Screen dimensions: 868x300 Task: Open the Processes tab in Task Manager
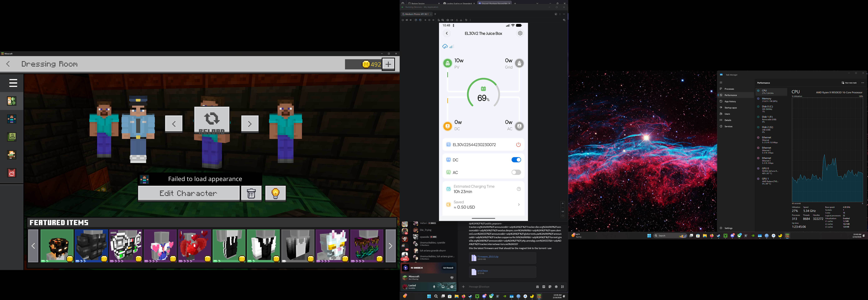pos(729,89)
